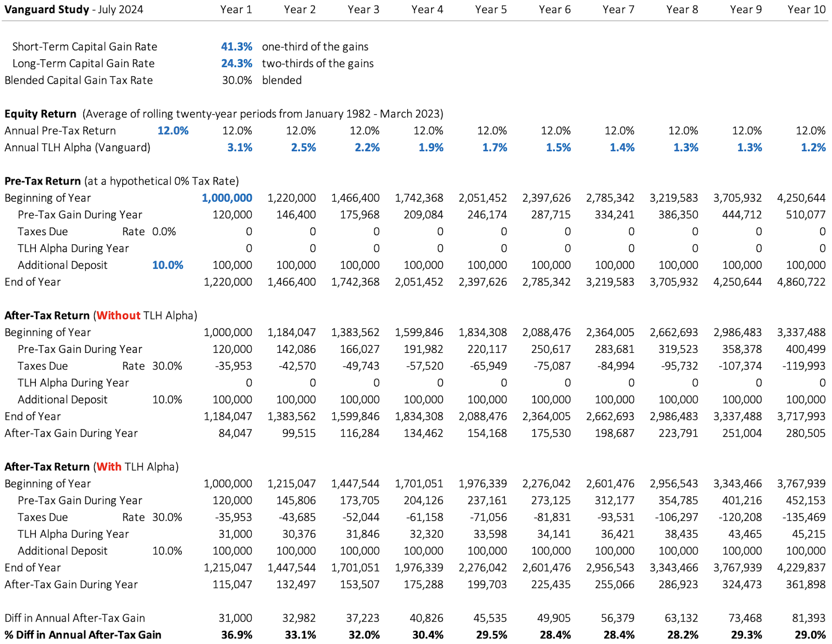Select the blue Additional Deposit 10.0% input
Screen dimensions: 832x644
pyautogui.click(x=167, y=265)
